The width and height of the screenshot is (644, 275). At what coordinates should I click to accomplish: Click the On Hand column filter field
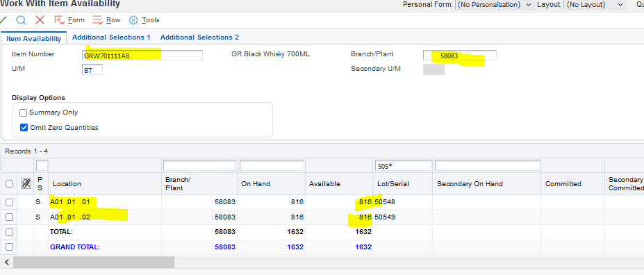point(272,165)
